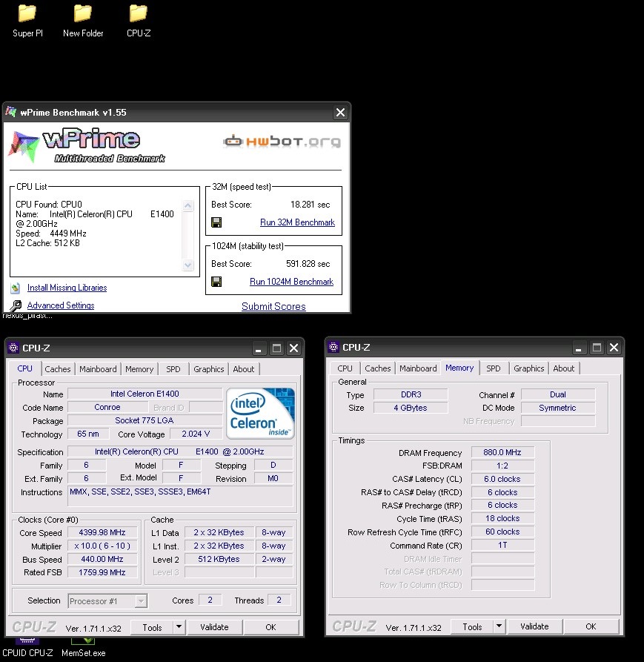Click Validate button in left CPU-Z
Screen dimensions: 644x662
coord(214,627)
